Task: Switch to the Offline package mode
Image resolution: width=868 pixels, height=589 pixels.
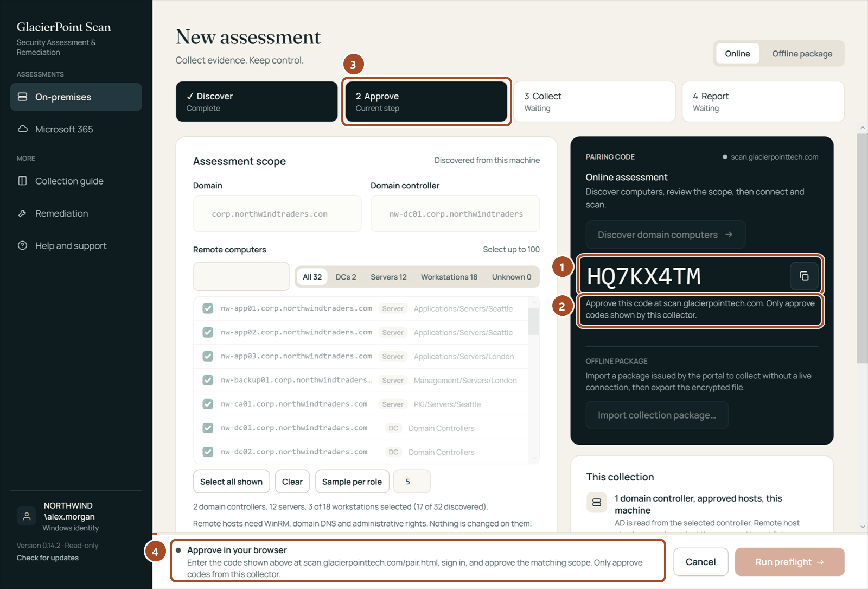Action: 802,54
